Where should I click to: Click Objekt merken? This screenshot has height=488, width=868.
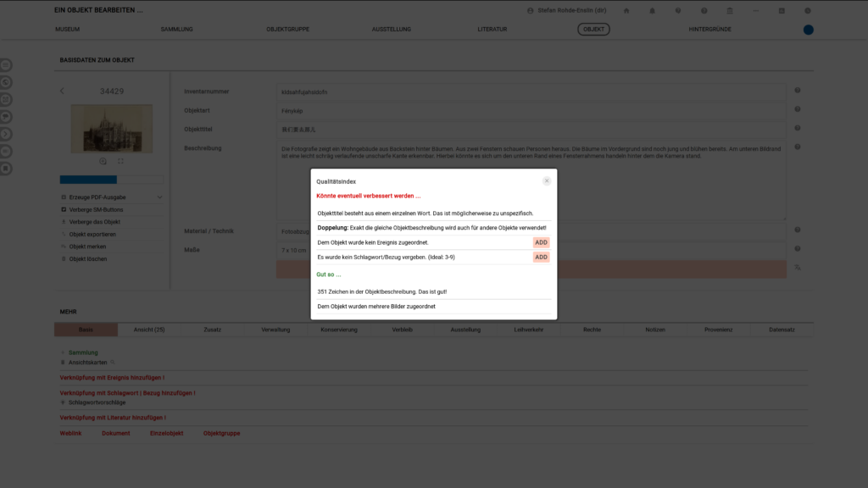point(87,247)
